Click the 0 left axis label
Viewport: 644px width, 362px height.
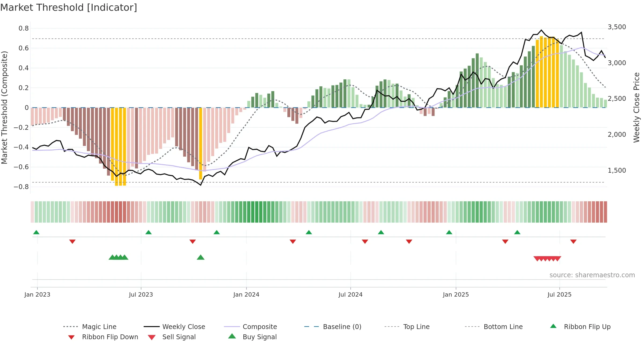pyautogui.click(x=27, y=108)
